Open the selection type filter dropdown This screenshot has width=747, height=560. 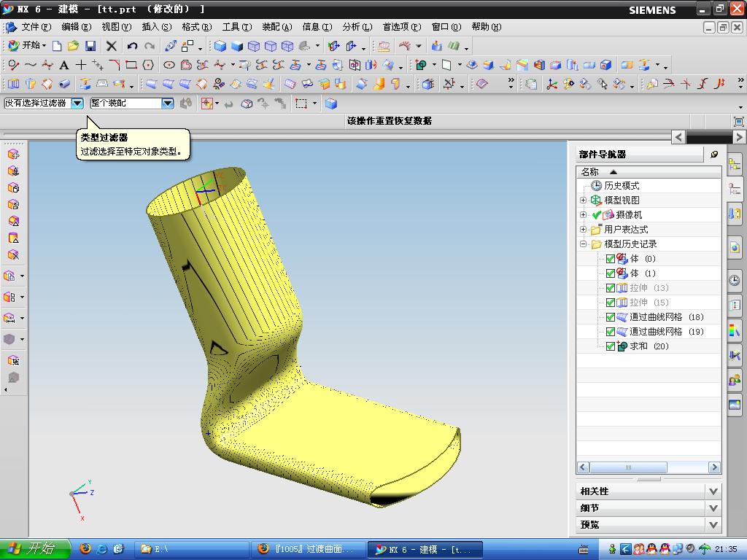click(77, 104)
